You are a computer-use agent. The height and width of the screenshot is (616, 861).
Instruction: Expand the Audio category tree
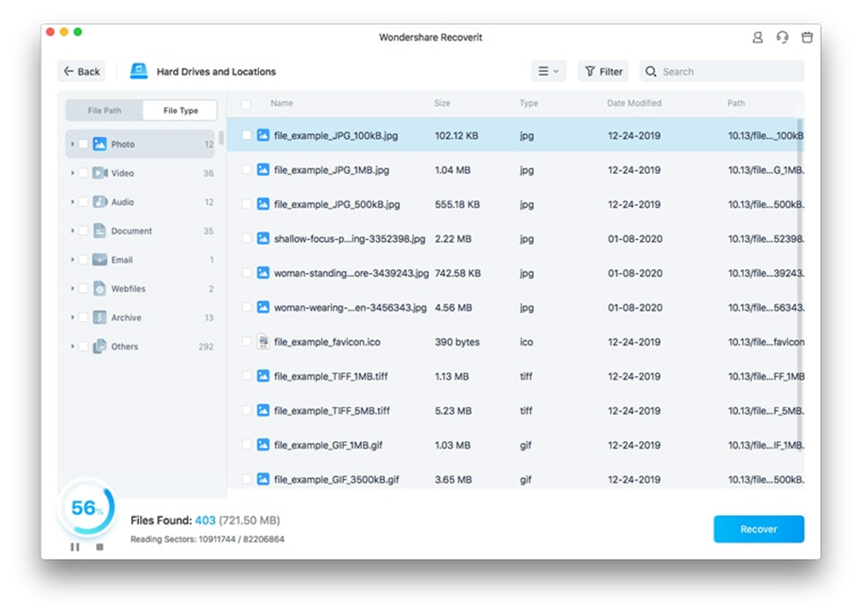72,202
